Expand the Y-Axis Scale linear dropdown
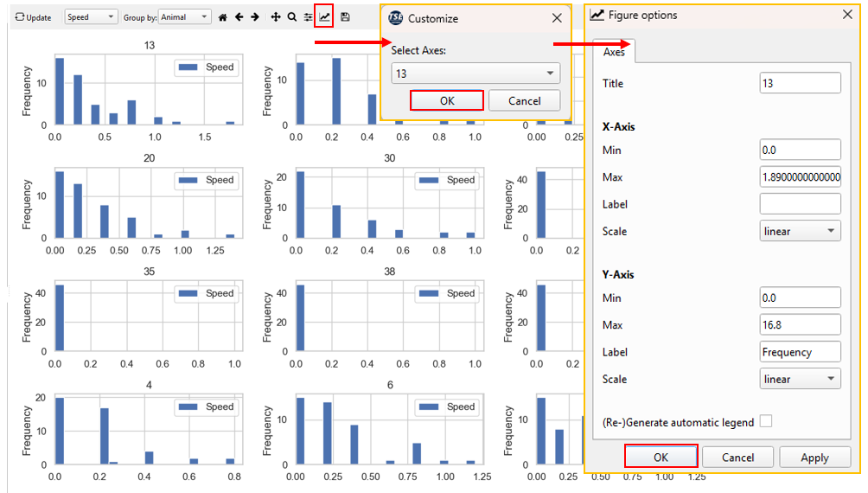Screen dimensions: 868x493 (800, 379)
